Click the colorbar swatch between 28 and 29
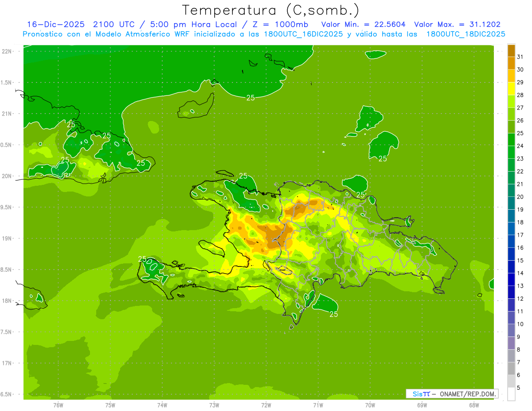This screenshot has height=411, width=532. click(512, 89)
